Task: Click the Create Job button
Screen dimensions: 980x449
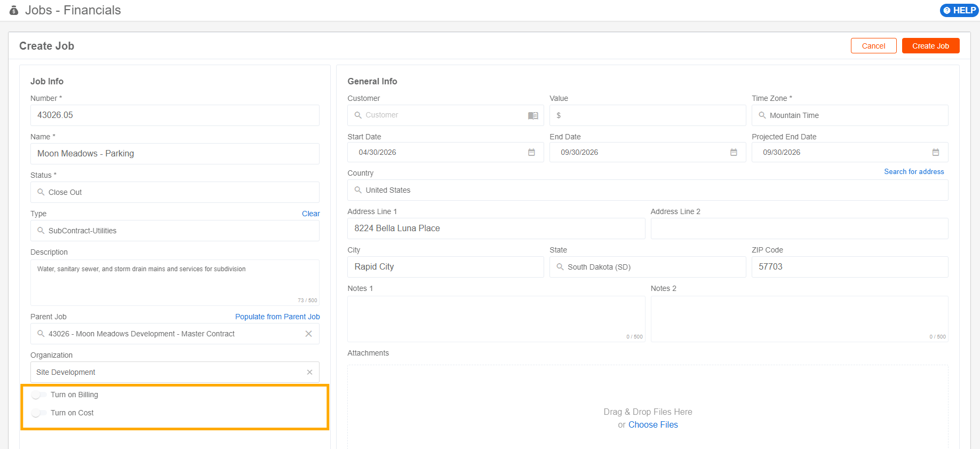Action: tap(931, 46)
